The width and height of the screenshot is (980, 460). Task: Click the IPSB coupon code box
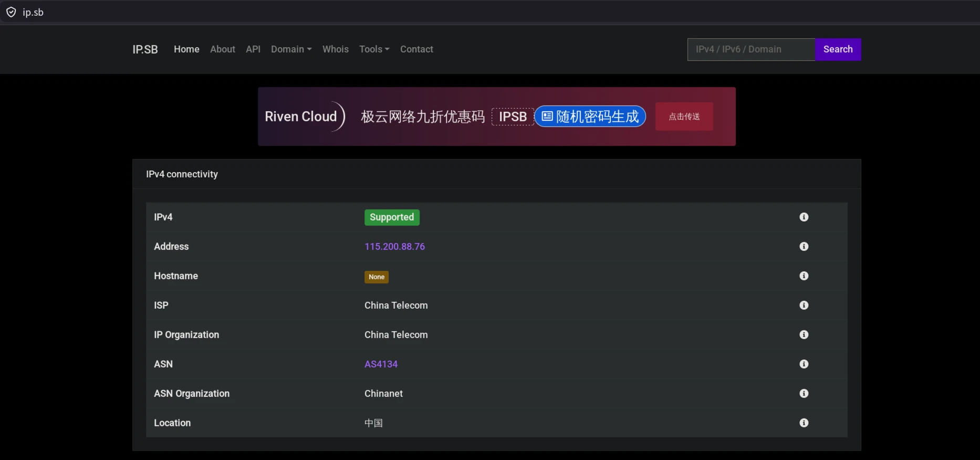pos(513,117)
